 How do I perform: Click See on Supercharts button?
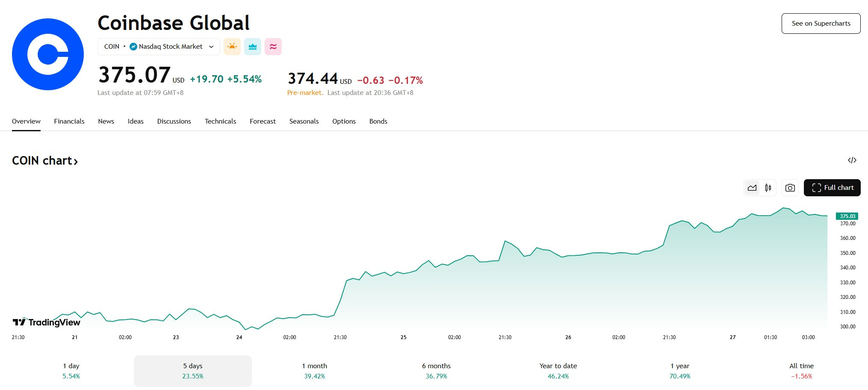[x=821, y=24]
